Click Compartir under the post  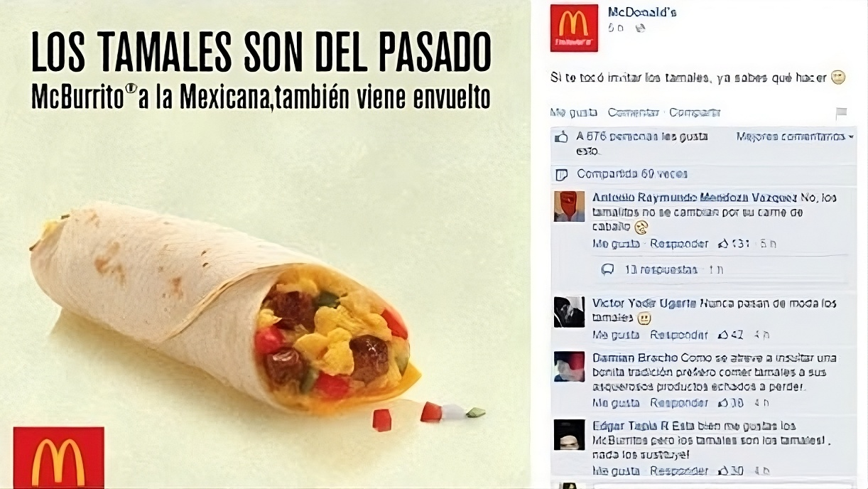[695, 112]
